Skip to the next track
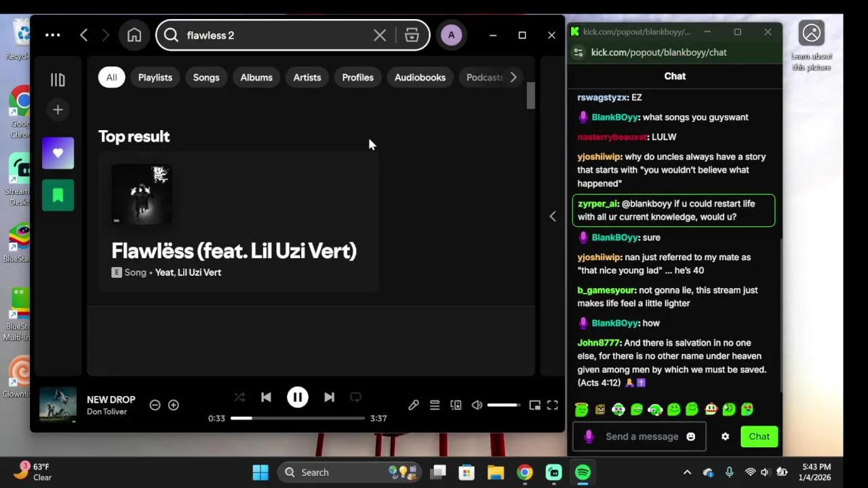This screenshot has height=488, width=868. click(x=329, y=397)
